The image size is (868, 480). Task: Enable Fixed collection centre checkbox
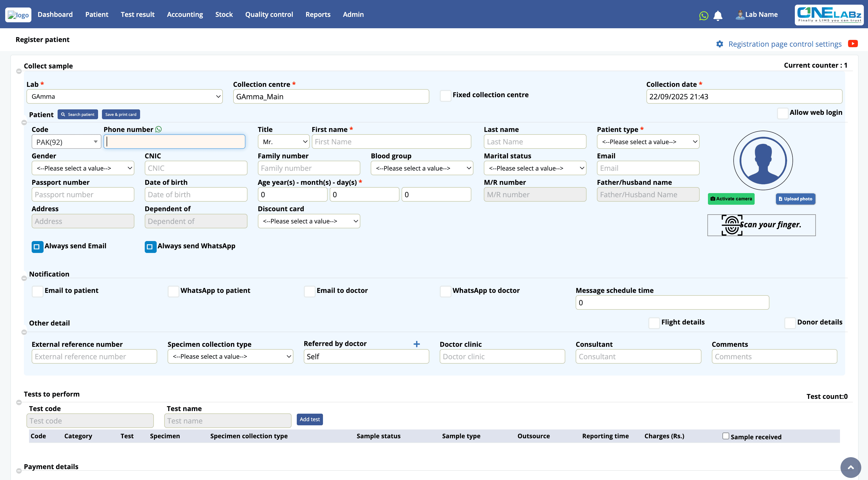(445, 96)
